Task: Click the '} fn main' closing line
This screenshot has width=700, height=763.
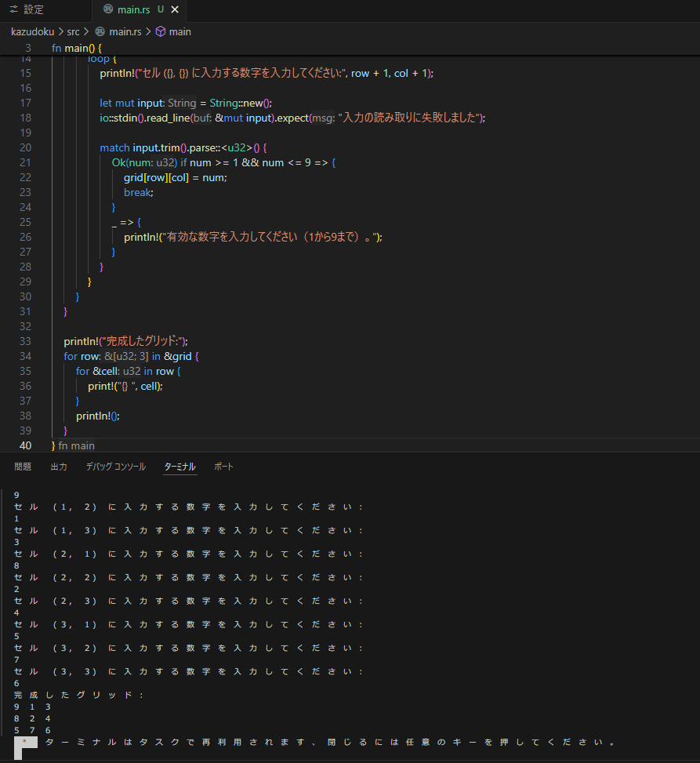Action: (x=73, y=445)
